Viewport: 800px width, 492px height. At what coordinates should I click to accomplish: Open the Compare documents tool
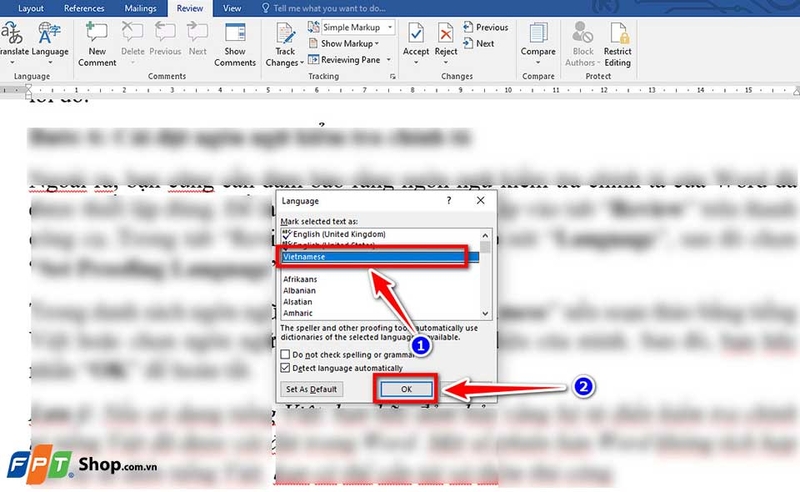538,43
